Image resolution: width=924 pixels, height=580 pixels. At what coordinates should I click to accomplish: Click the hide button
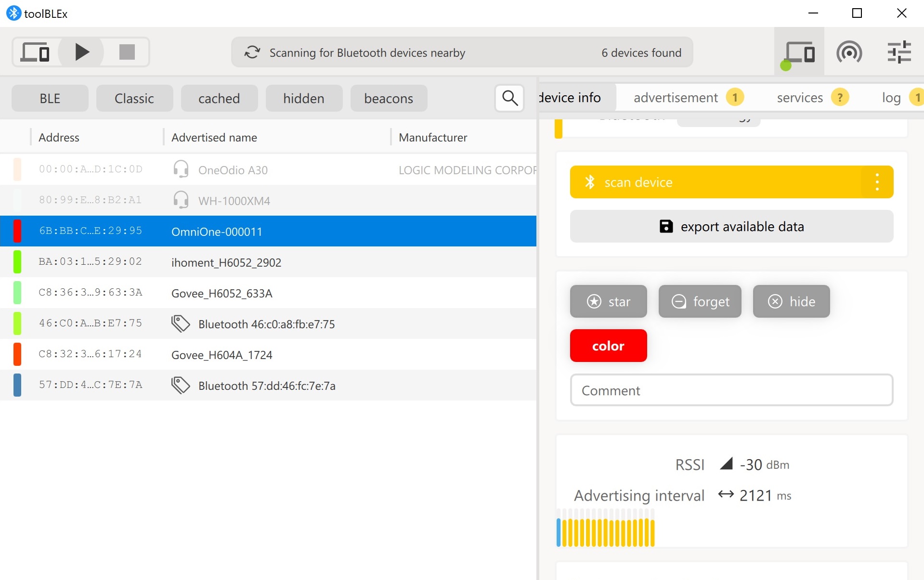pyautogui.click(x=791, y=301)
